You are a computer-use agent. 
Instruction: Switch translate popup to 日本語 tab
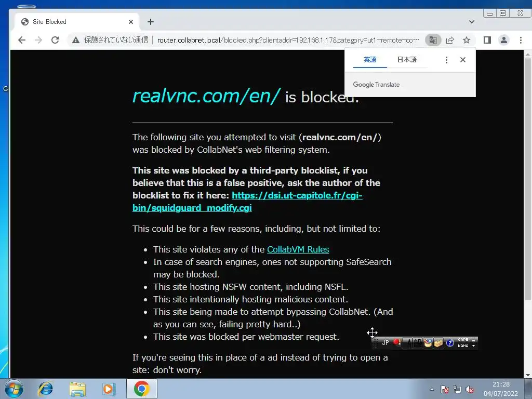click(x=407, y=60)
